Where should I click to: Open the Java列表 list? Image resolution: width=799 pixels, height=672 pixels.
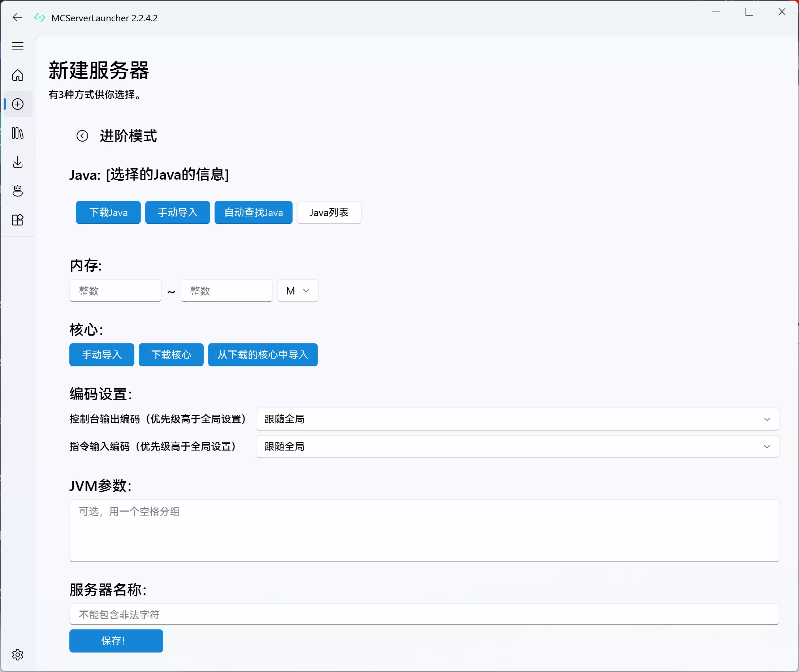[329, 212]
